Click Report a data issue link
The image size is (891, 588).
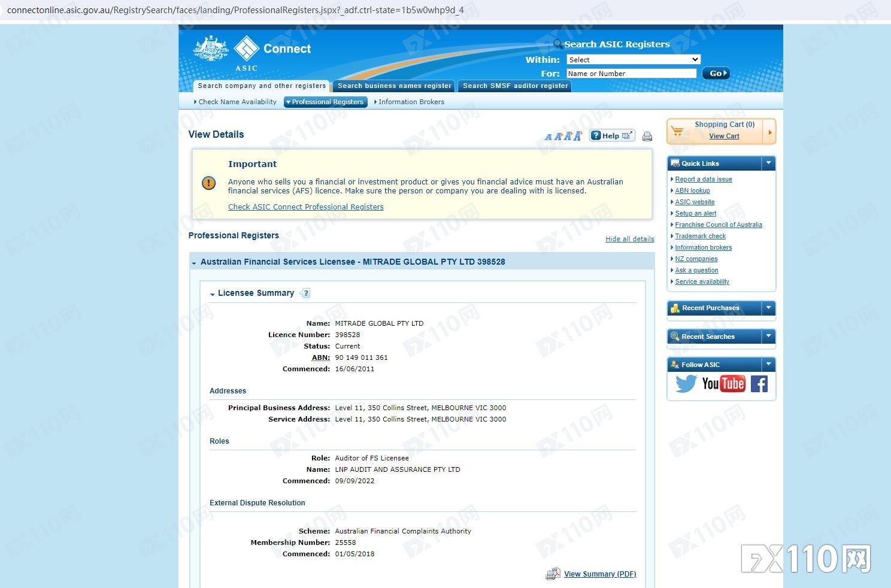pyautogui.click(x=704, y=179)
